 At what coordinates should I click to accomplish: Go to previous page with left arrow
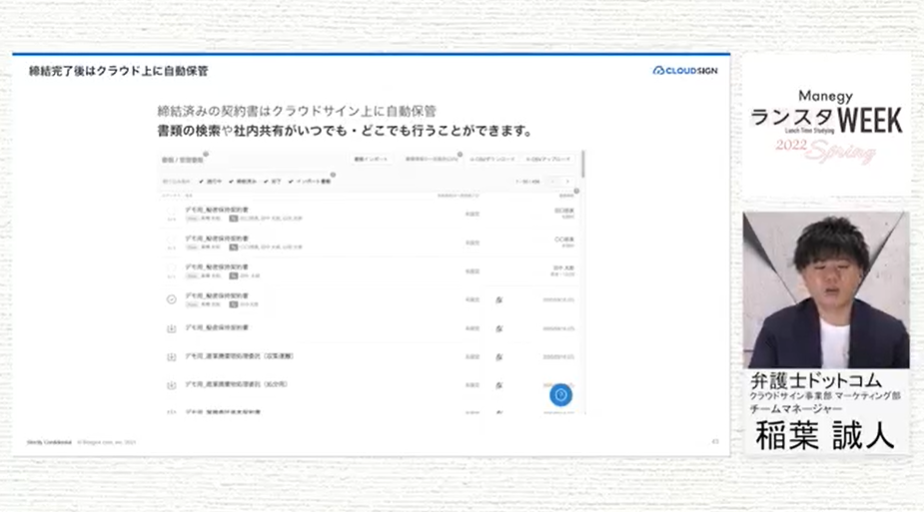point(552,182)
